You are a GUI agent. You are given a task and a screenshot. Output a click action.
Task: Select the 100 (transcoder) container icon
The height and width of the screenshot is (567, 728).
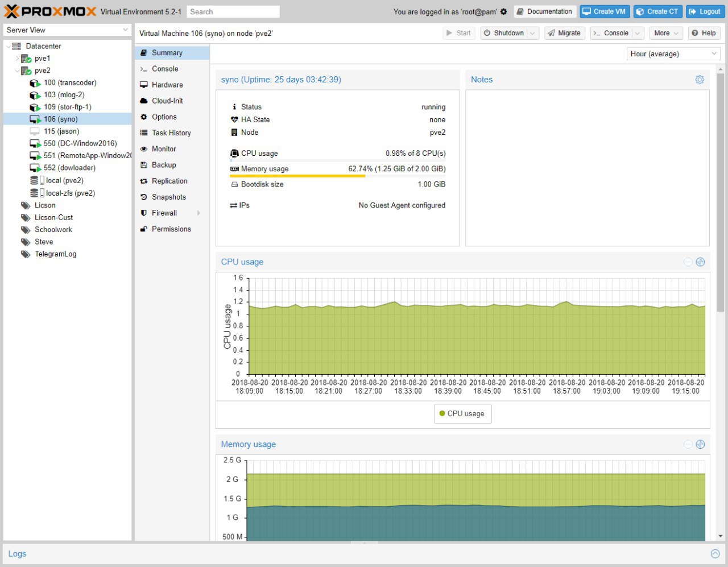click(x=35, y=83)
